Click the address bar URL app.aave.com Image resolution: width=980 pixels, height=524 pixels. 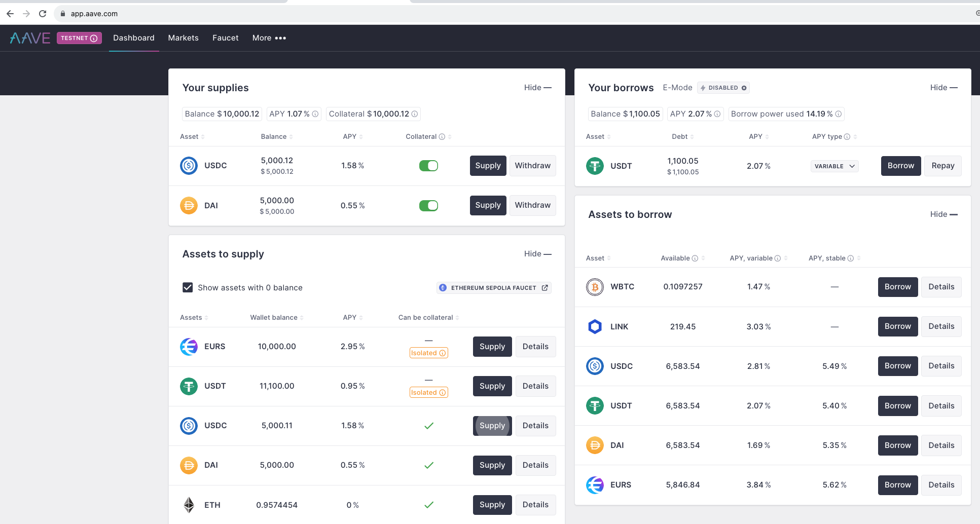(x=94, y=14)
